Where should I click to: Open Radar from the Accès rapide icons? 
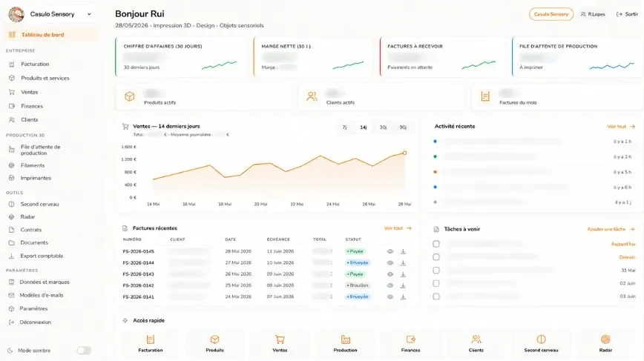pyautogui.click(x=605, y=343)
